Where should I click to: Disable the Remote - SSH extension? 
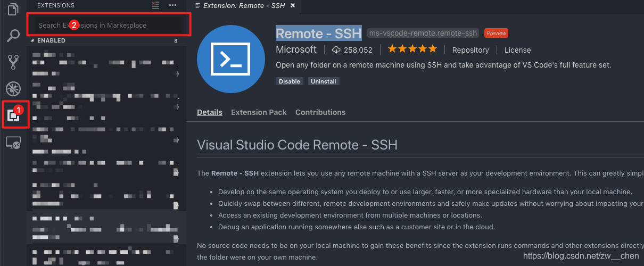[x=290, y=81]
